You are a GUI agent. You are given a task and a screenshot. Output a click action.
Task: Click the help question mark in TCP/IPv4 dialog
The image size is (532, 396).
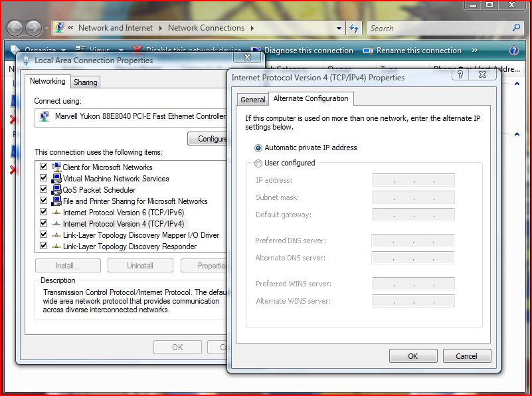click(460, 74)
